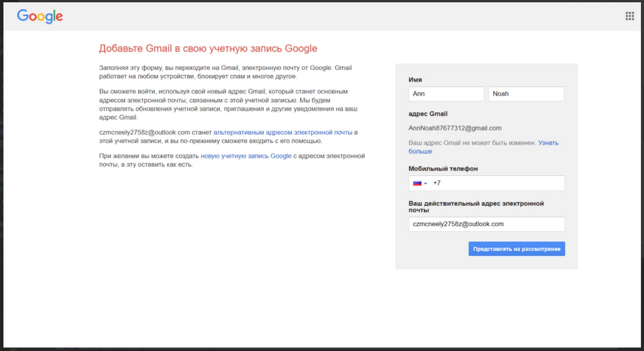Click the Мобильный телефон label
This screenshot has width=644, height=351.
[443, 169]
